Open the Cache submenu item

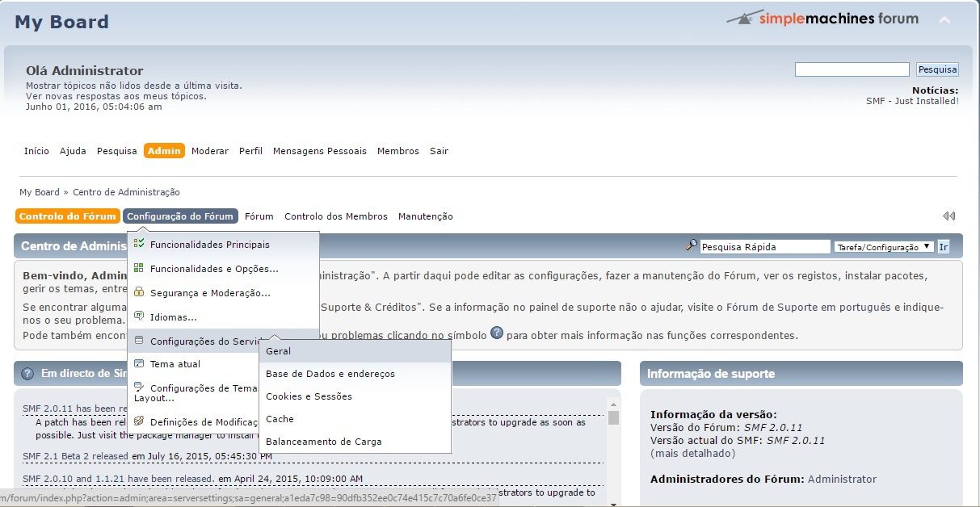tap(355, 419)
